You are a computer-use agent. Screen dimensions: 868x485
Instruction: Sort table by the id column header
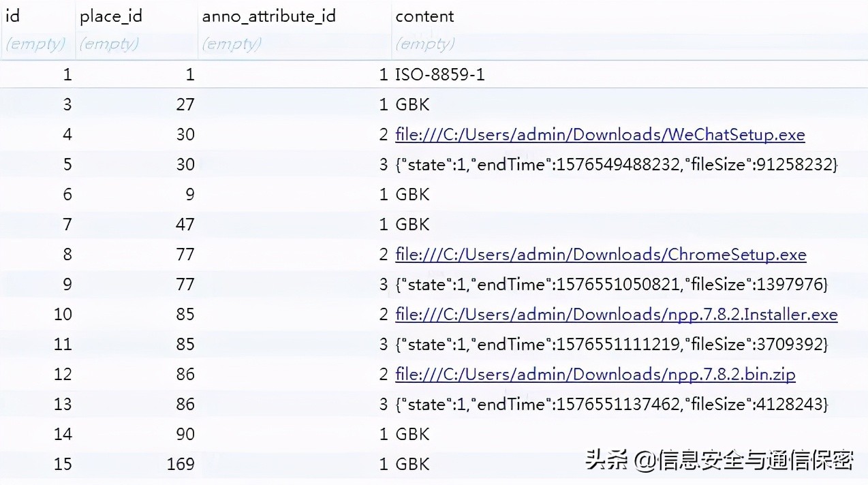(x=12, y=16)
